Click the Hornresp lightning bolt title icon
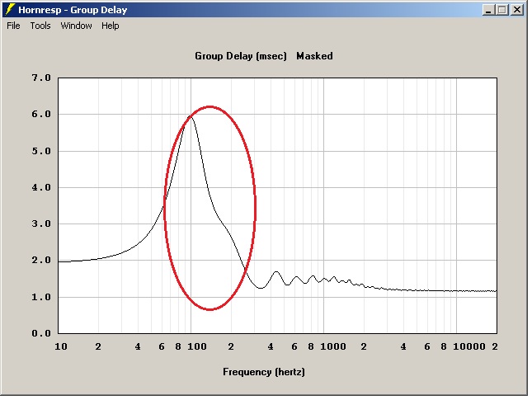The width and height of the screenshot is (532, 400). 10,10
